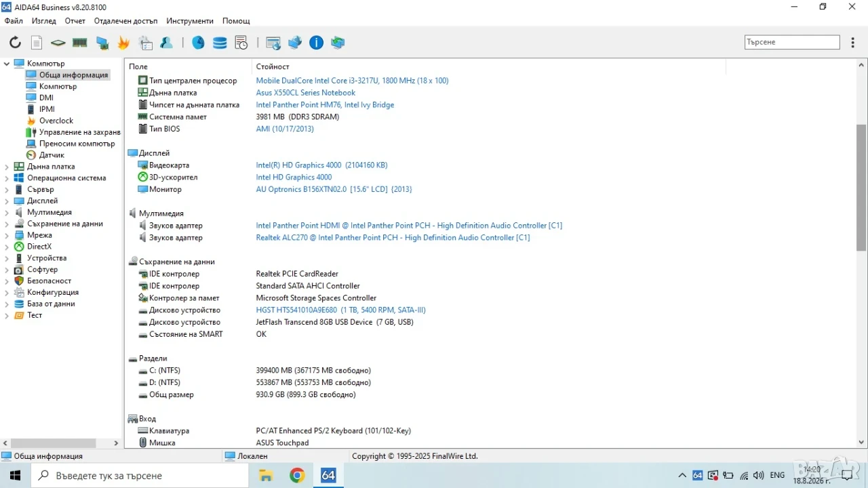Open Google Chrome from the taskbar
Screen dimensions: 868x488
[297, 476]
